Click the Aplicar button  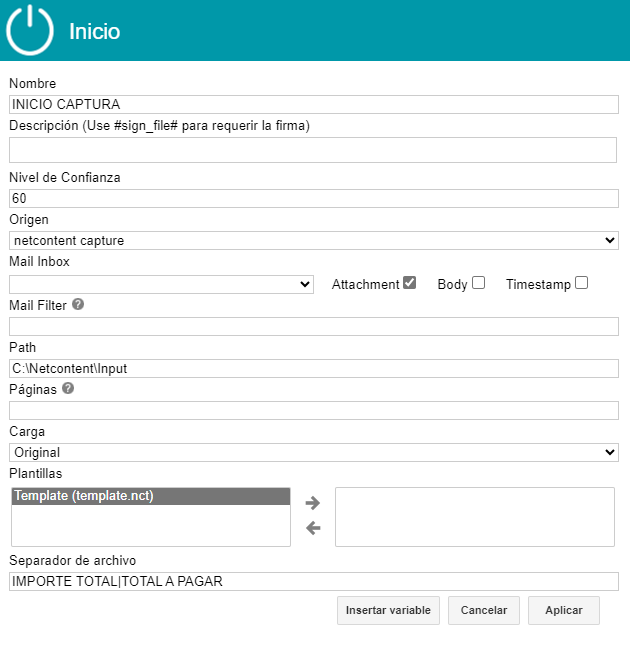pos(564,610)
